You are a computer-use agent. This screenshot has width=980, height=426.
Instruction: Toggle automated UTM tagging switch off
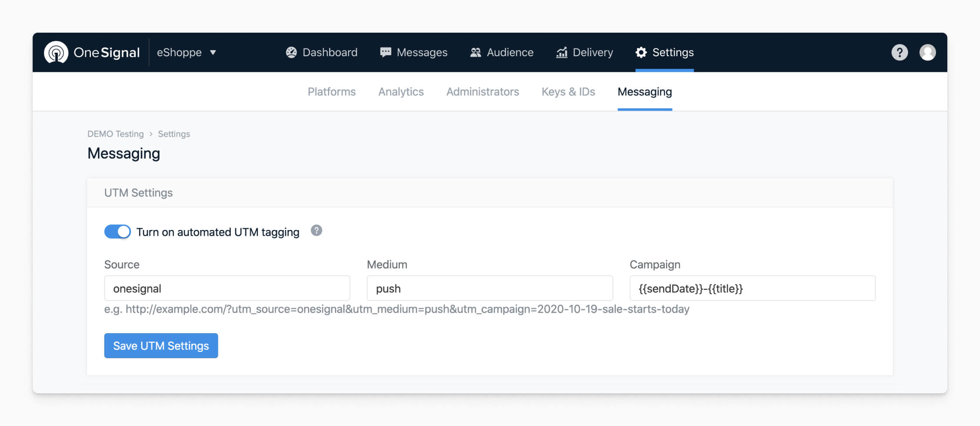[118, 232]
